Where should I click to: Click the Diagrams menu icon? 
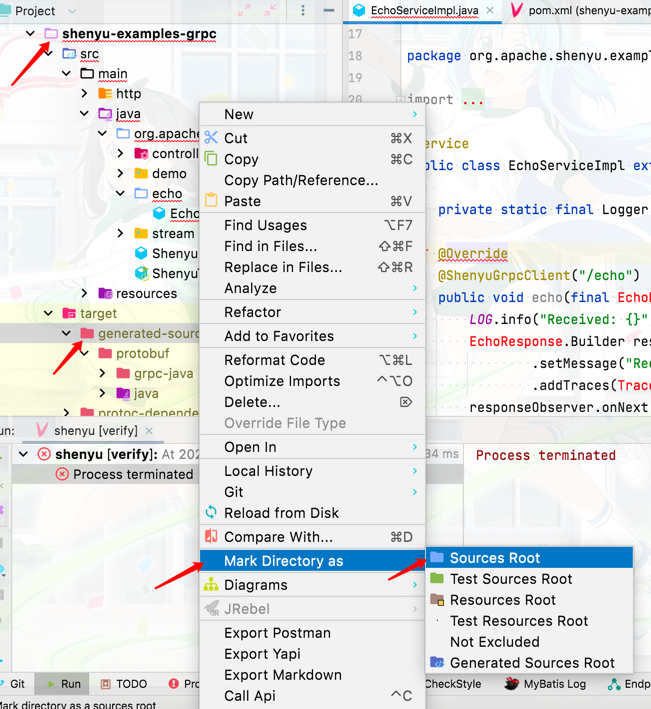coord(211,585)
